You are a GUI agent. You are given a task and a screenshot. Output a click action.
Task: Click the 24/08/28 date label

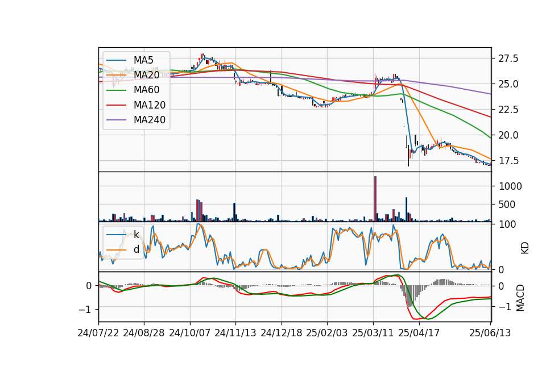[x=144, y=333]
